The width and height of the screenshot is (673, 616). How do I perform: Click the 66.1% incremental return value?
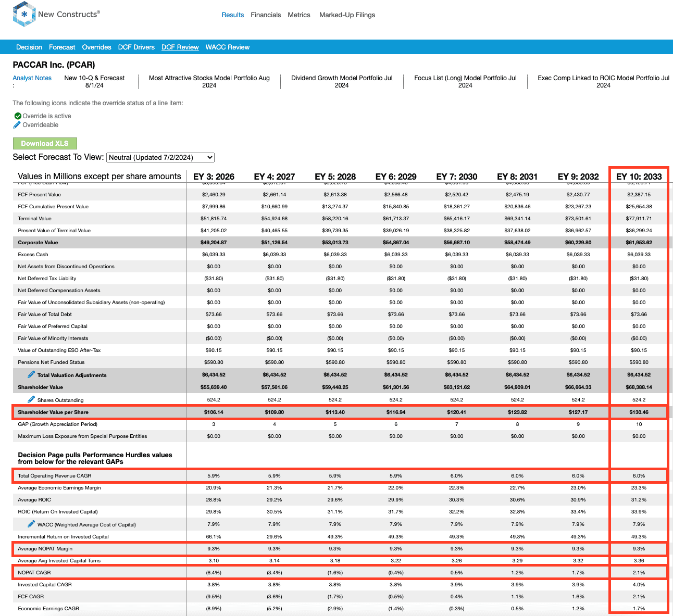pos(214,537)
